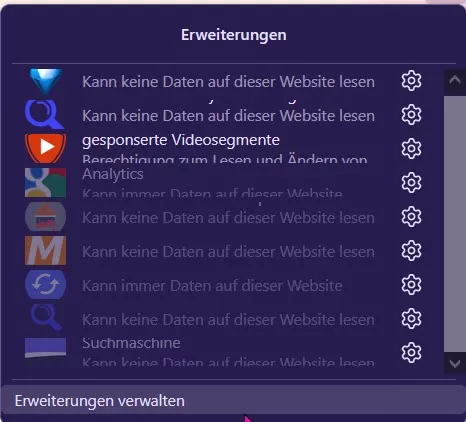Select the gesponserte Videosegmente entry text

(x=181, y=140)
